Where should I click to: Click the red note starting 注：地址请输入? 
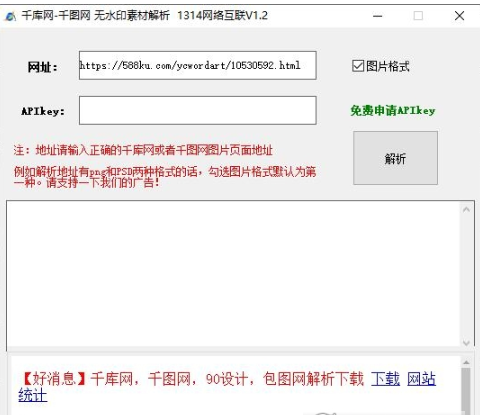[143, 150]
